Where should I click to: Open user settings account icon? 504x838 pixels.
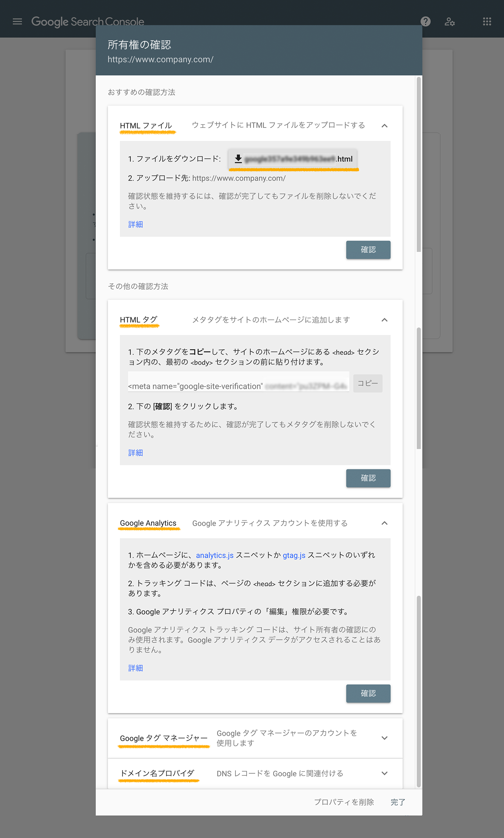coord(450,22)
